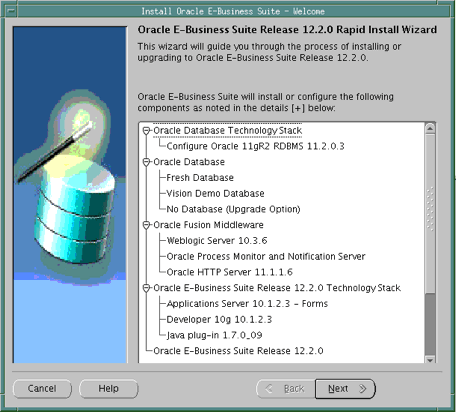Image resolution: width=457 pixels, height=412 pixels.
Task: Open the window menu button in the title bar
Action: point(11,11)
